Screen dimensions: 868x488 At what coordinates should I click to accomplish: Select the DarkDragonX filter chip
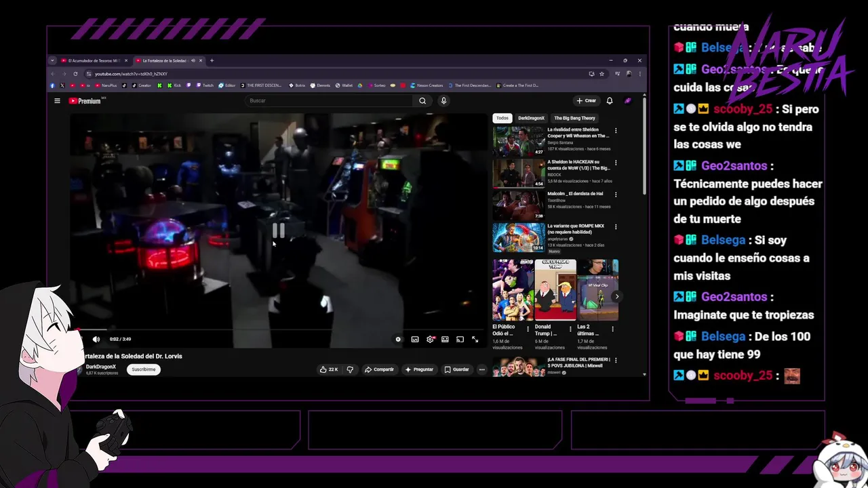[x=531, y=118]
